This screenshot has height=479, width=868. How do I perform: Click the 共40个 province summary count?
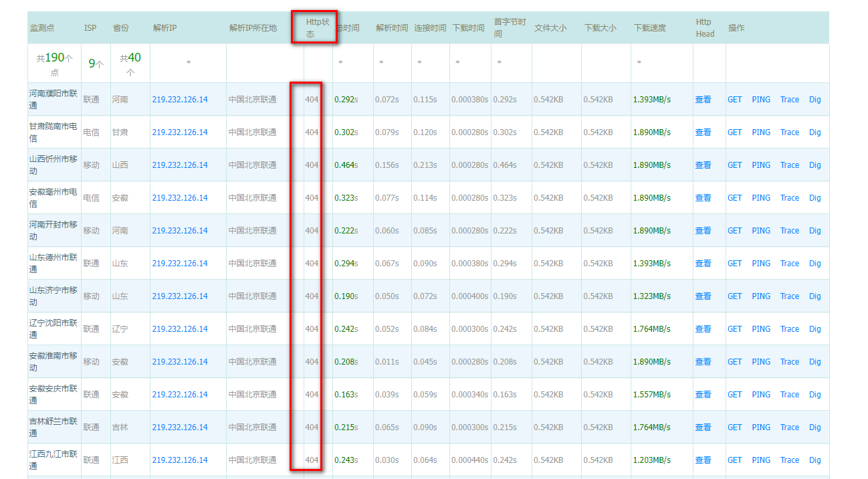point(130,64)
